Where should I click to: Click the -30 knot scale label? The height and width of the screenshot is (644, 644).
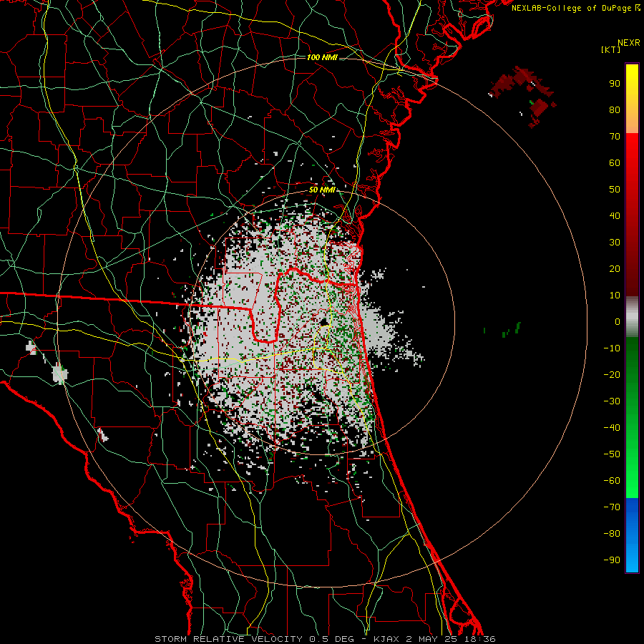(x=612, y=401)
